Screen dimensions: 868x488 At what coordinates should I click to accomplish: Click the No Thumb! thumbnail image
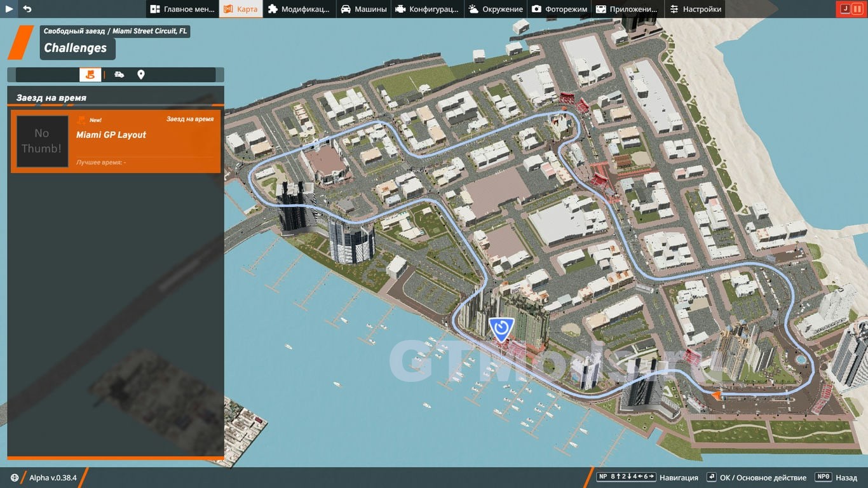[42, 141]
